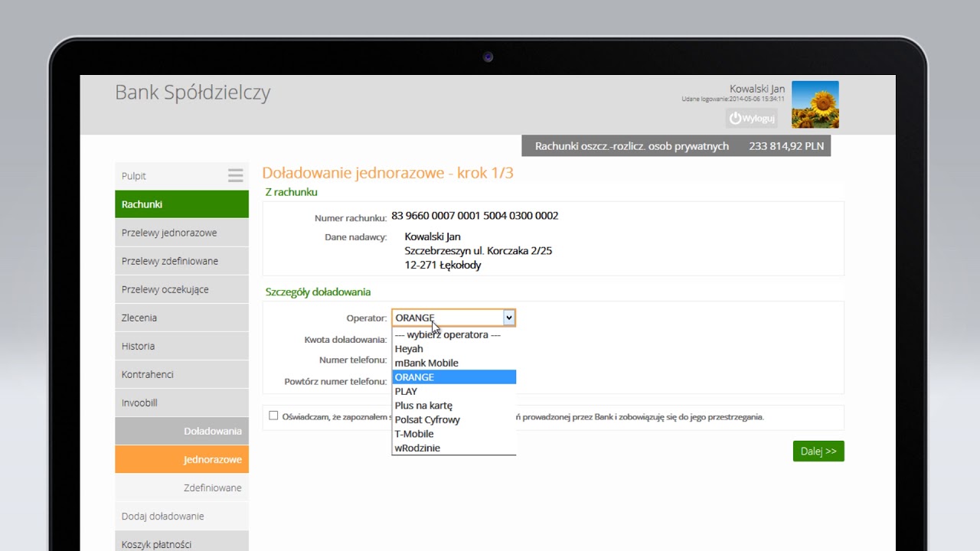980x551 pixels.
Task: Select wRodzinie operator option
Action: click(x=454, y=448)
